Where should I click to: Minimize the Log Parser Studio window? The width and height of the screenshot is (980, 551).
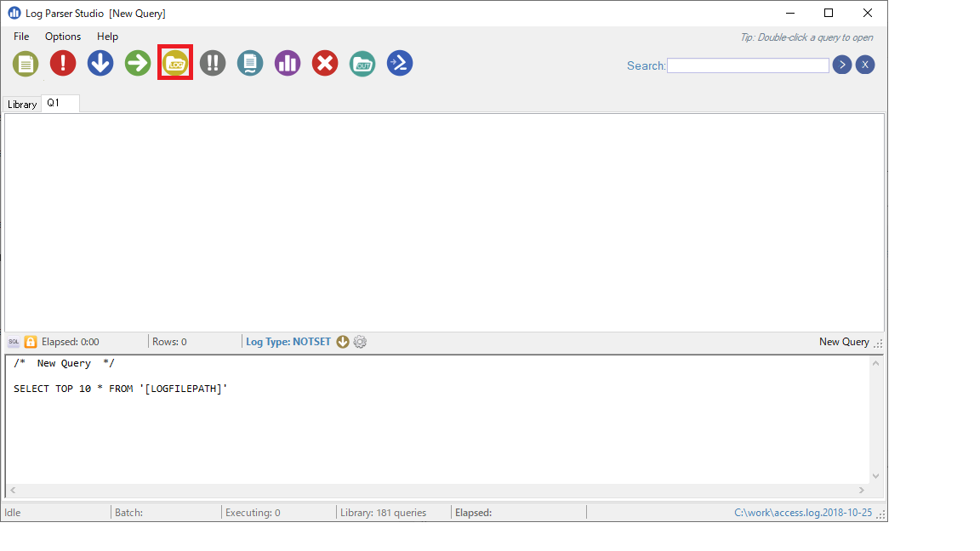click(x=790, y=13)
